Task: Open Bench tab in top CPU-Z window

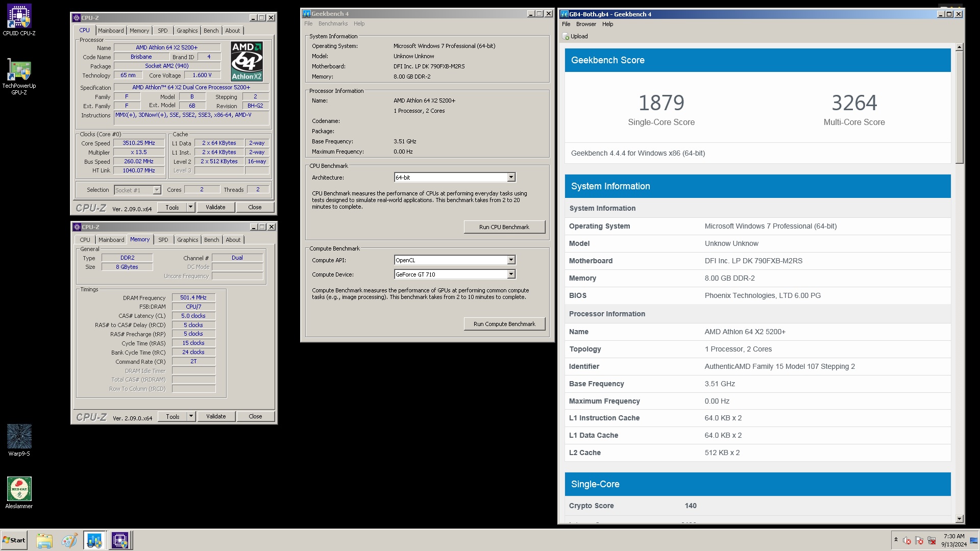Action: (211, 31)
